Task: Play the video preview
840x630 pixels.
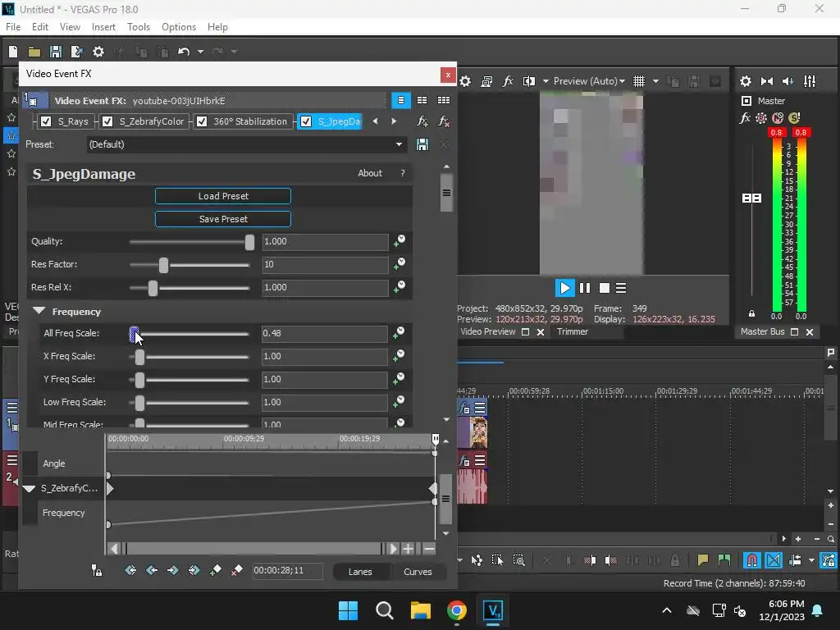Action: pyautogui.click(x=564, y=288)
